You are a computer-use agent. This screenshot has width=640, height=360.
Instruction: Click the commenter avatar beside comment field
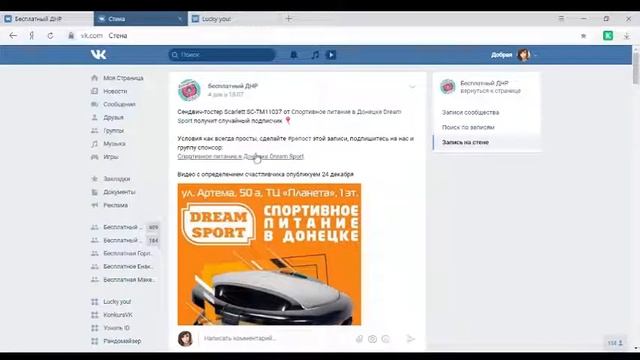[185, 339]
